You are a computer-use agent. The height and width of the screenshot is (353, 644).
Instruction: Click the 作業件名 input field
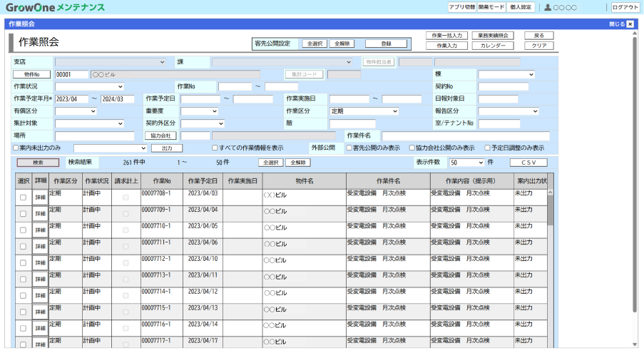(x=466, y=136)
